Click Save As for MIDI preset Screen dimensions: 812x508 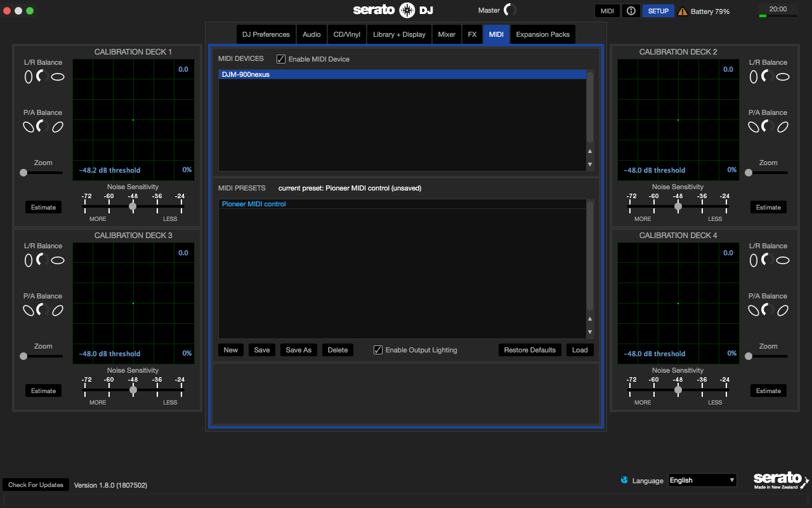coord(299,350)
